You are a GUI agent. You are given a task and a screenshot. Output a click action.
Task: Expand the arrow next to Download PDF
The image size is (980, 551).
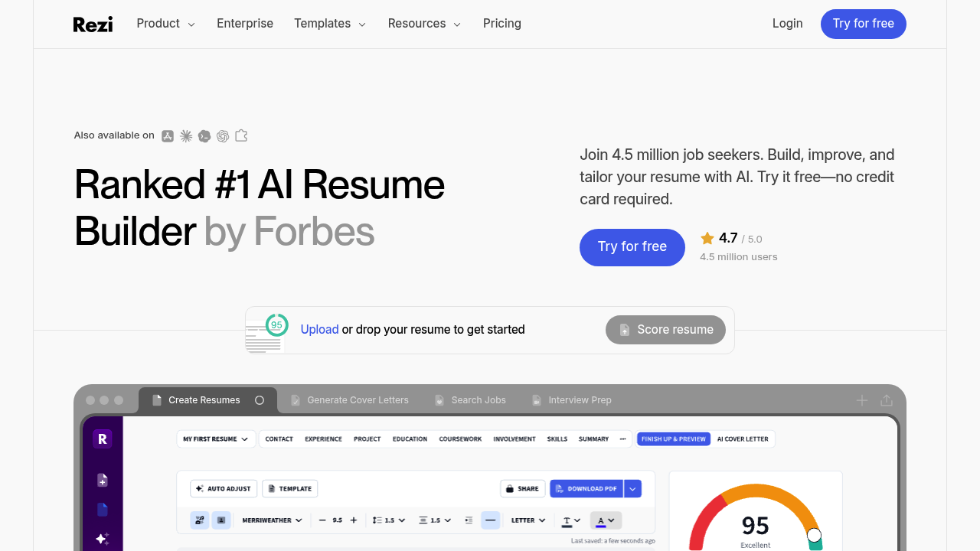[632, 489]
